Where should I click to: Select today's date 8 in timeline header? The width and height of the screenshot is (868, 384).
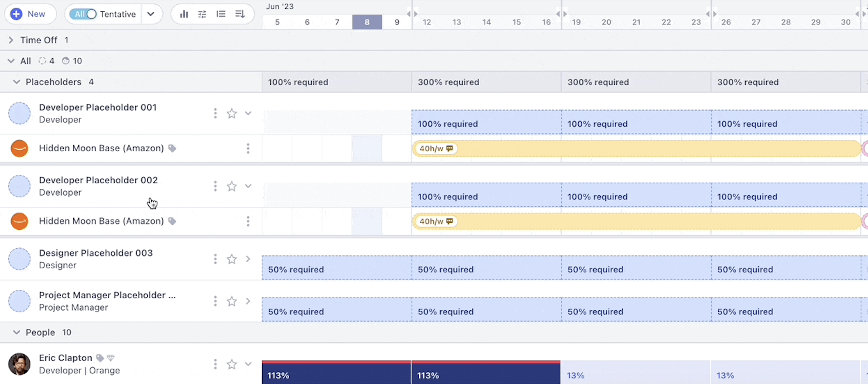tap(367, 22)
